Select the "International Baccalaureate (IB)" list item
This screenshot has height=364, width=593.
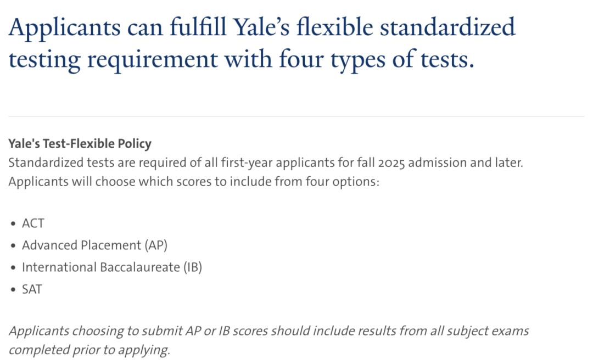(x=111, y=267)
